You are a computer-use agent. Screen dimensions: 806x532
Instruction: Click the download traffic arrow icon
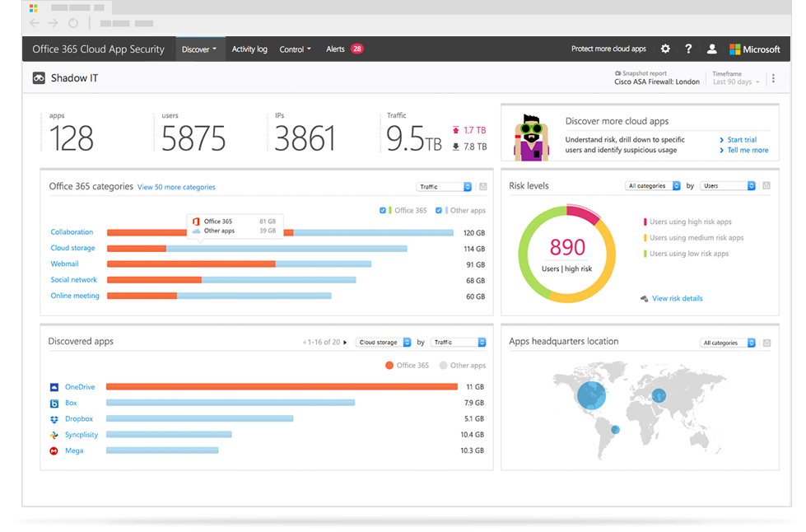click(x=456, y=147)
